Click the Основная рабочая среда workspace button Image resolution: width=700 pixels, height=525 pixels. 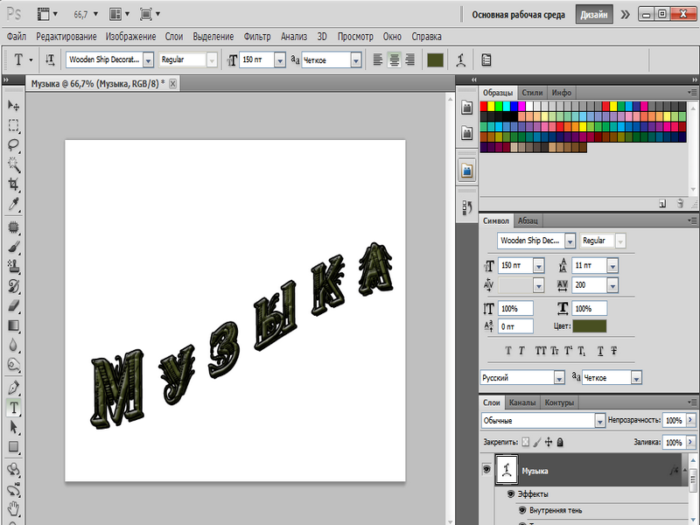[x=519, y=15]
